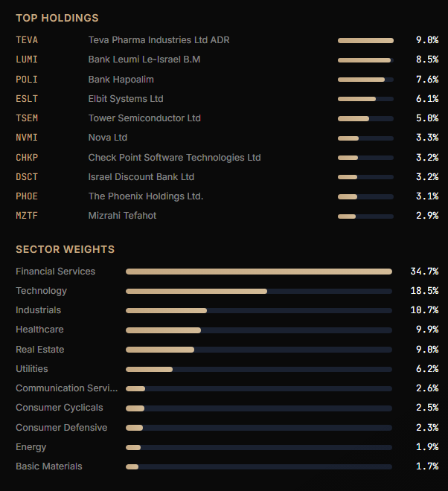
Task: Click the 10.7% sector value
Action: pos(424,310)
